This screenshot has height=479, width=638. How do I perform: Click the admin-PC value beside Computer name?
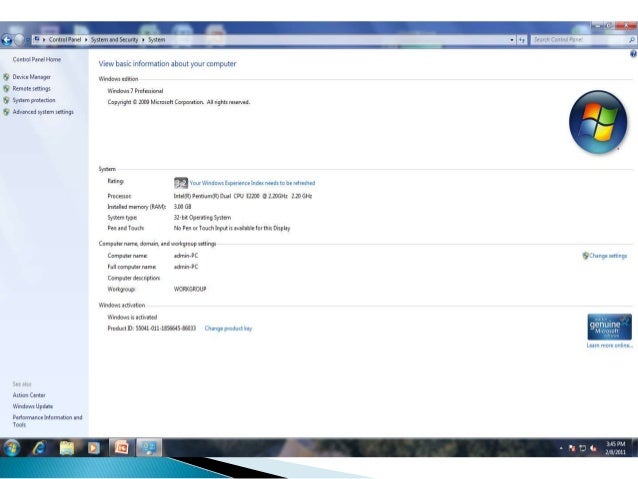click(x=186, y=256)
